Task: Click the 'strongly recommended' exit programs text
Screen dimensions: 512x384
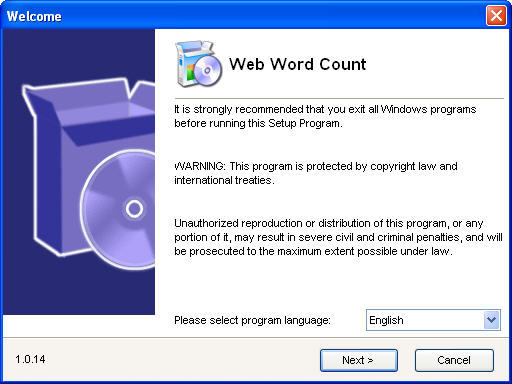Action: pos(325,116)
